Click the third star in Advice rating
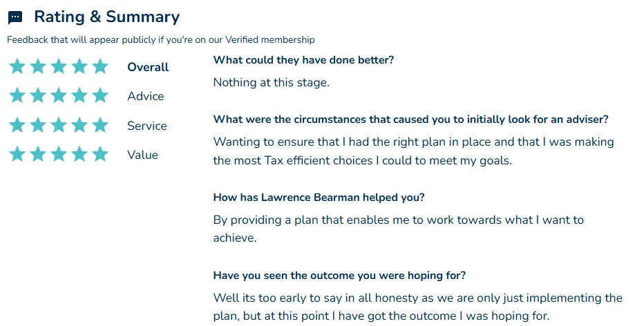This screenshot has height=326, width=644. click(59, 95)
